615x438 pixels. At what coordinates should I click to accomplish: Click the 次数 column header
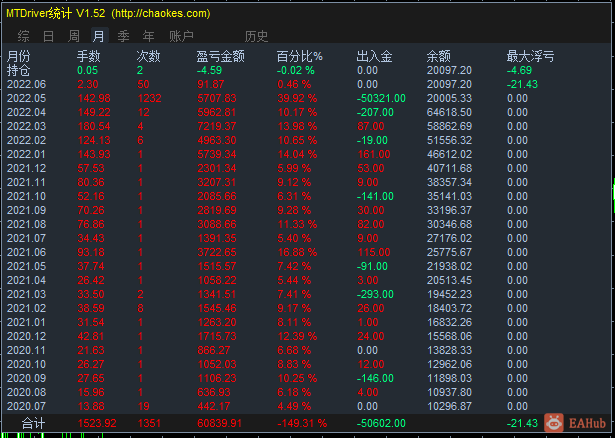pyautogui.click(x=148, y=56)
